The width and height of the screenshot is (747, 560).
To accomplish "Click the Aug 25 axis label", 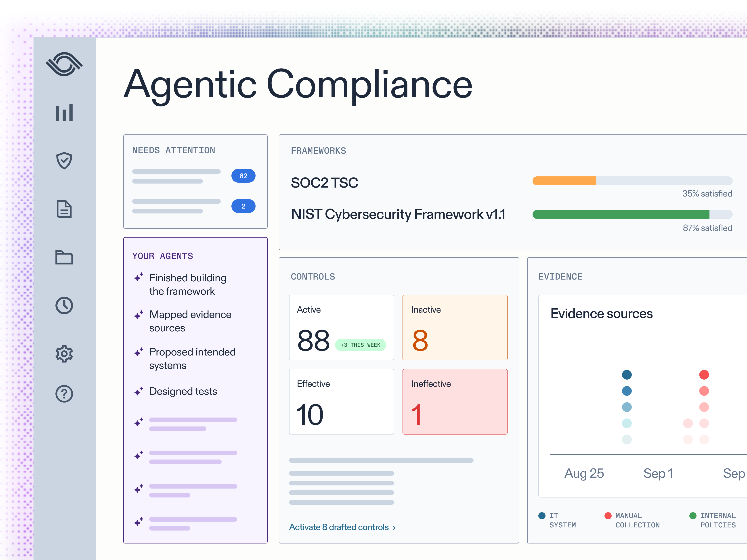I will pyautogui.click(x=584, y=474).
